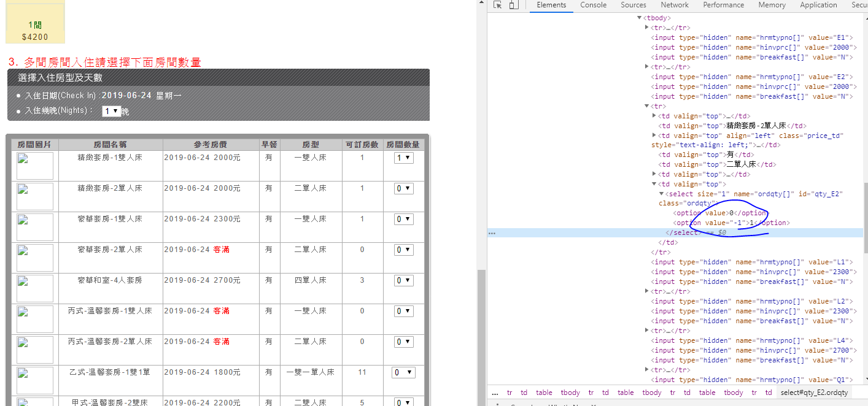Open quantity dropdown for 乙式-溫馨套房-1雙1單
The height and width of the screenshot is (406, 868).
click(403, 372)
